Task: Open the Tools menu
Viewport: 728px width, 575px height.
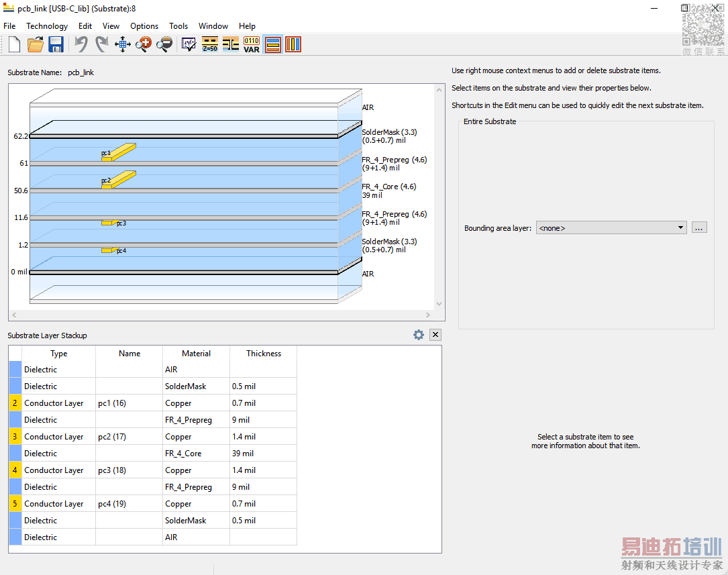Action: click(x=178, y=26)
